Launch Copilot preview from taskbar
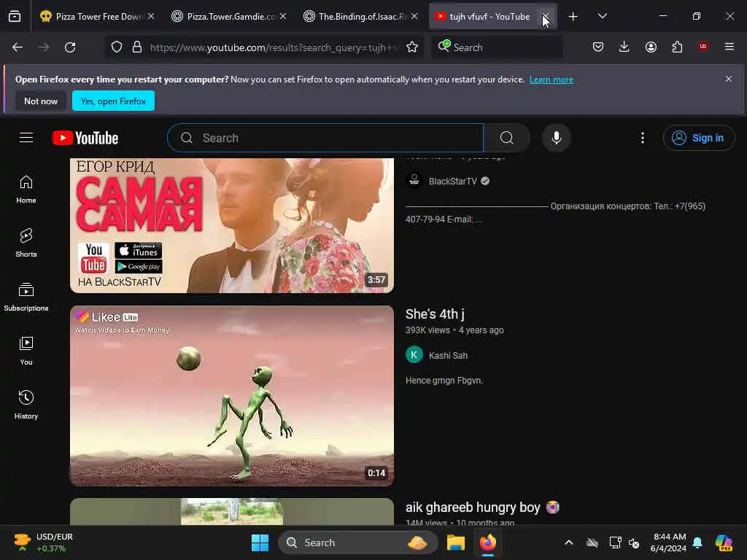 [724, 542]
